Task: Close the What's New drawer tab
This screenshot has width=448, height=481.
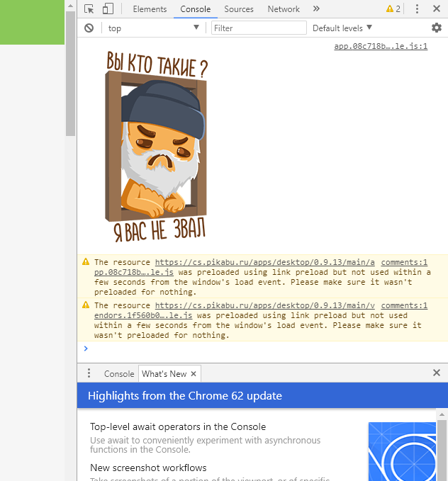Action: (194, 373)
